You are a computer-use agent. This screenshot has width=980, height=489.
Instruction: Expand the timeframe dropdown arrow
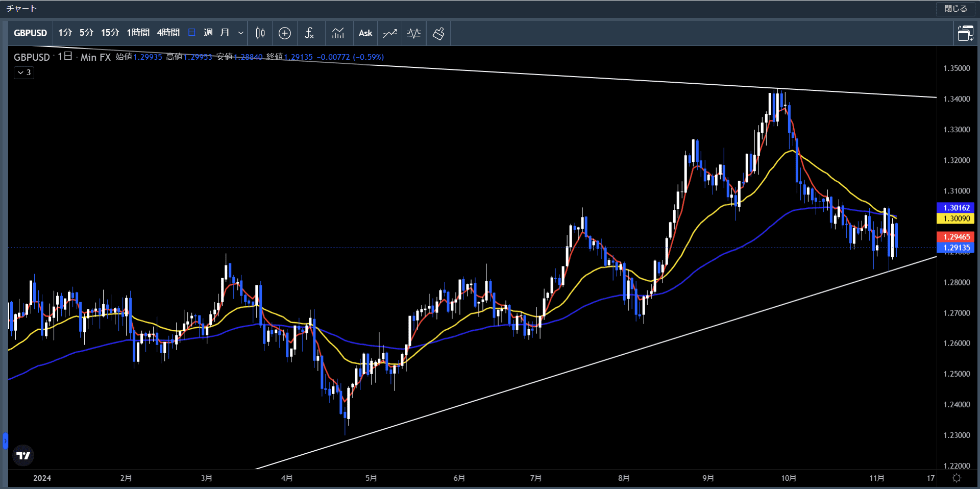(241, 33)
